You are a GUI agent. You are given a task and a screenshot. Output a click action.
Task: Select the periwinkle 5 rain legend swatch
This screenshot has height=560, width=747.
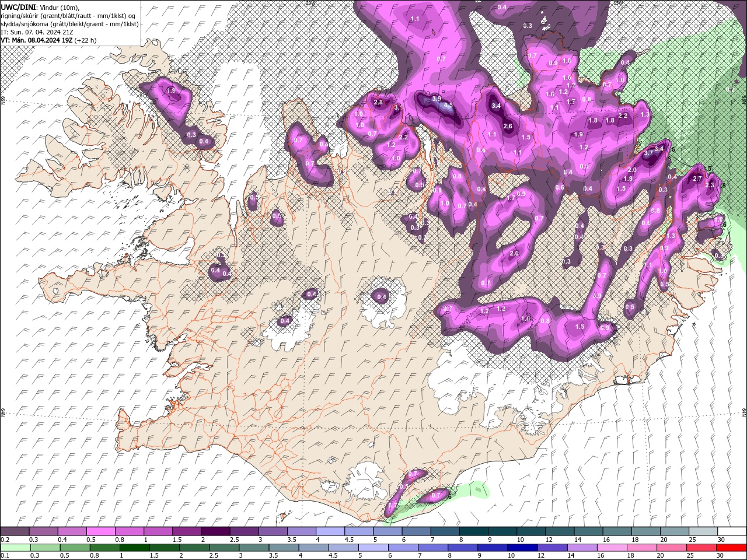point(373,548)
